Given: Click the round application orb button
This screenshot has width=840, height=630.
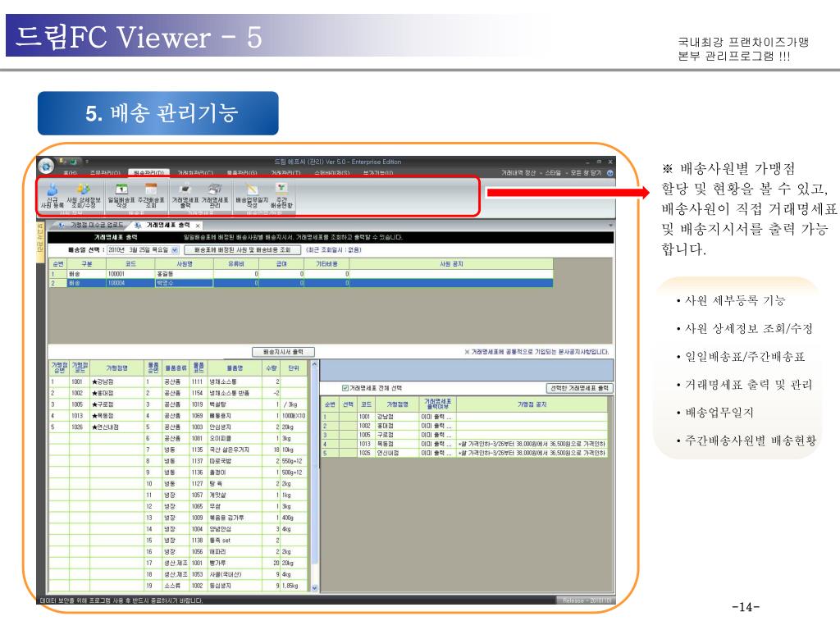Looking at the screenshot, I should click(47, 166).
